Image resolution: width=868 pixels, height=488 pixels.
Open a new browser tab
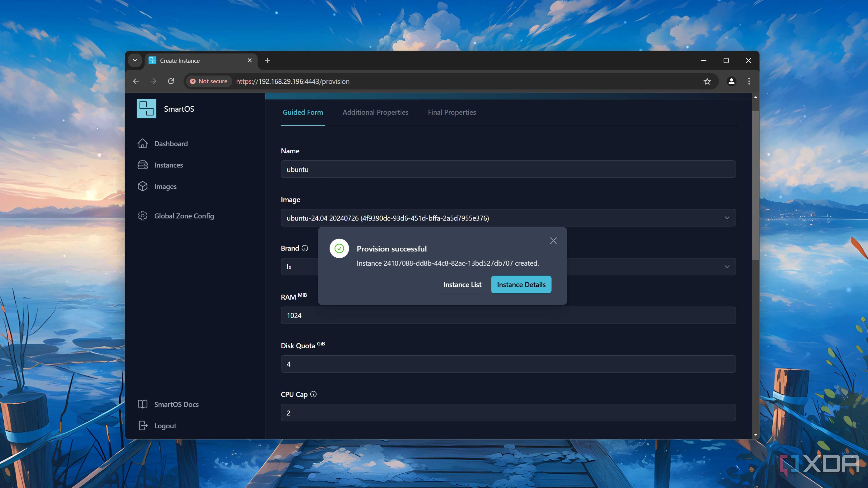(267, 60)
